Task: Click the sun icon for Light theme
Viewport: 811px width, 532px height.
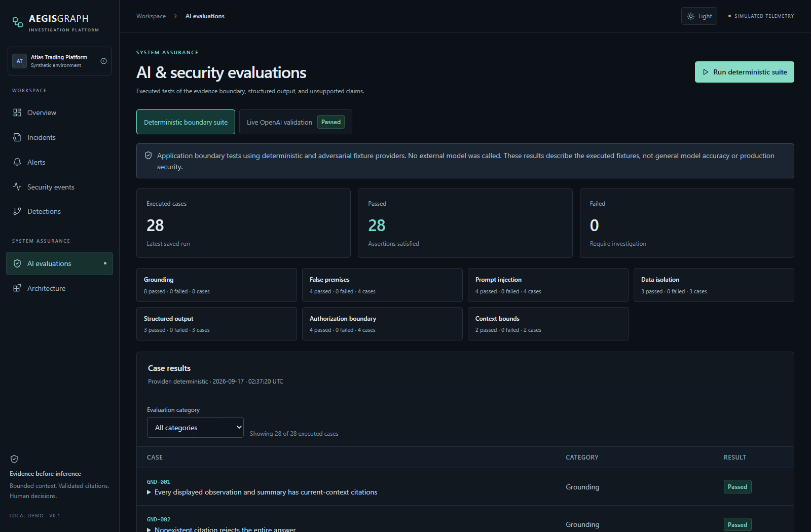Action: [691, 16]
